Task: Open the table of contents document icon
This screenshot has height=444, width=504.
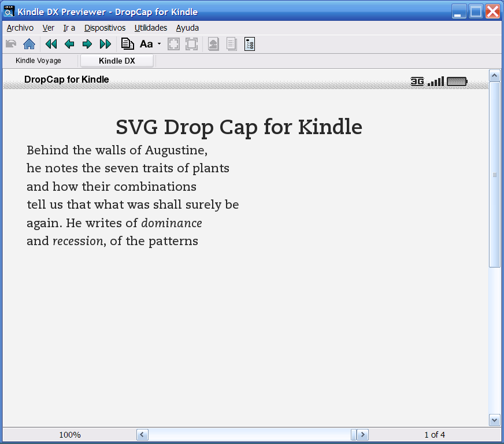Action: [x=128, y=44]
